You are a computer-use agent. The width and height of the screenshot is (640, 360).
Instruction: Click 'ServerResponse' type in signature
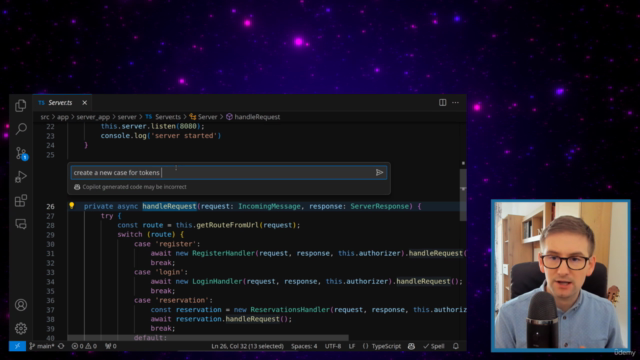tap(380, 207)
